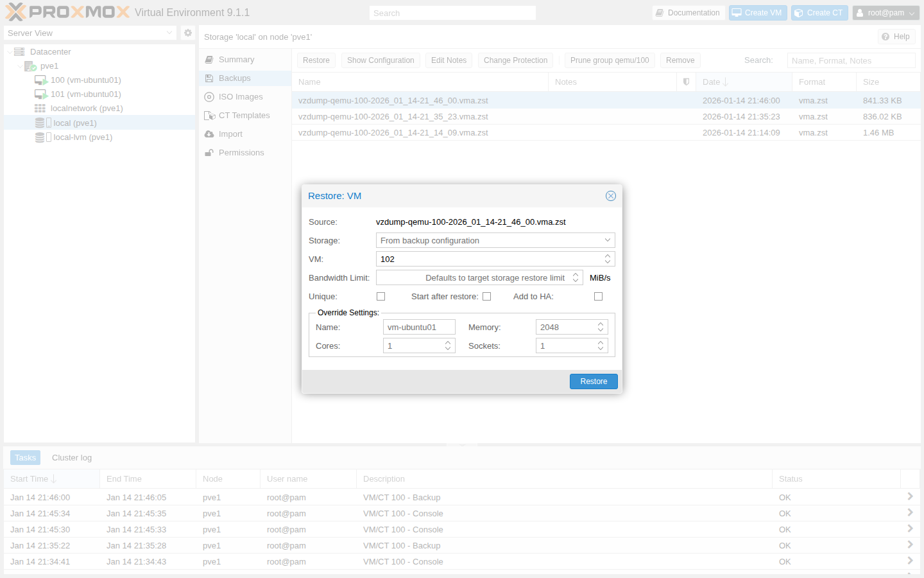Screen dimensions: 924x578
Task: Click the Create CT button
Action: tap(819, 12)
